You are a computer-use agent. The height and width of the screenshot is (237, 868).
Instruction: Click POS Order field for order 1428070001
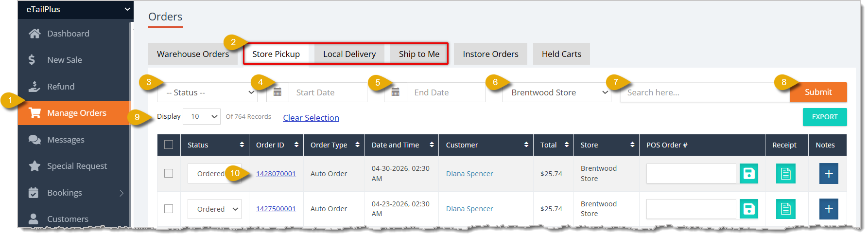tap(691, 174)
